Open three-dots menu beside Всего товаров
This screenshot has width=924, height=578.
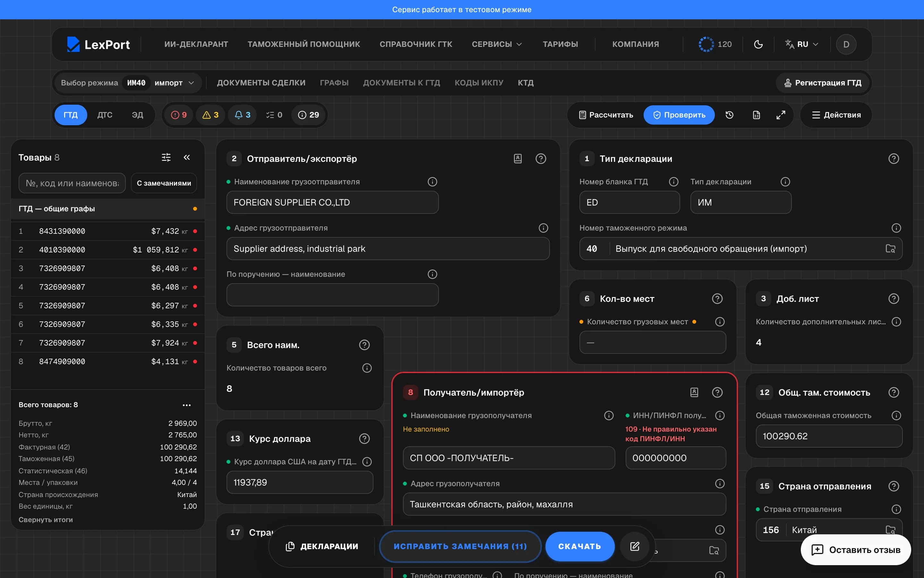click(187, 405)
